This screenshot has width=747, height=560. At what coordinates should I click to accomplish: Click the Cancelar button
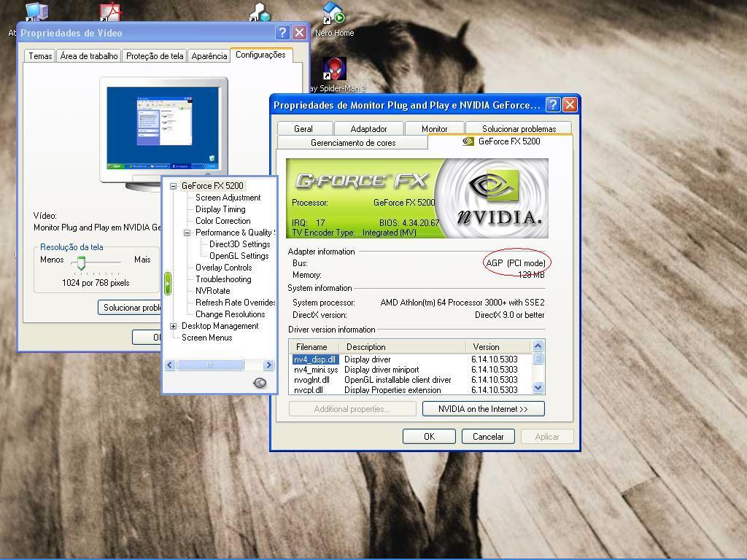pos(488,436)
